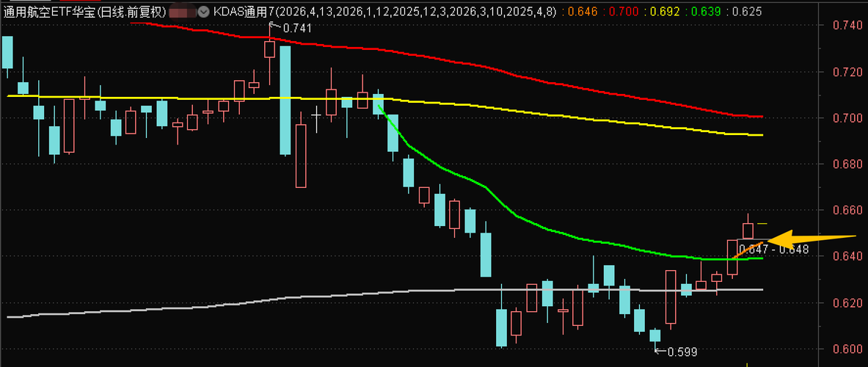This screenshot has width=868, height=367.
Task: Click the 0.640 price axis label
Action: point(848,256)
